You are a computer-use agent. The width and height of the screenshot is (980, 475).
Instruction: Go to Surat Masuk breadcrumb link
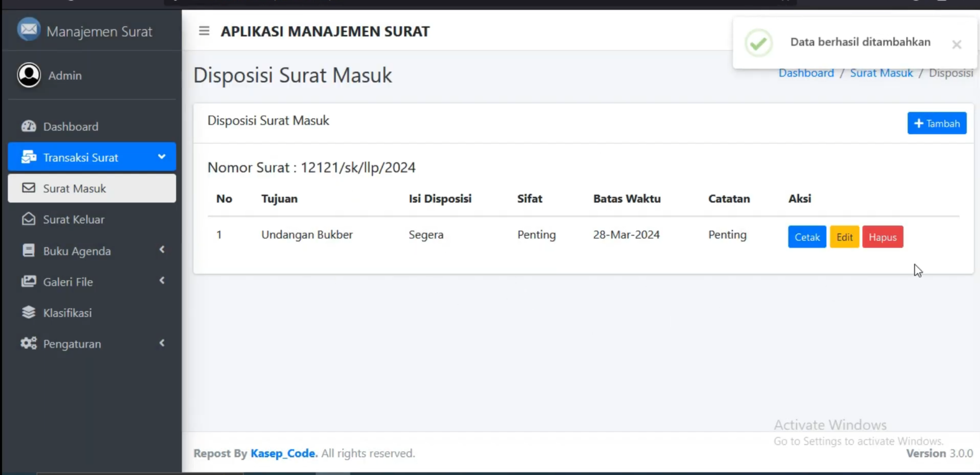pyautogui.click(x=881, y=73)
